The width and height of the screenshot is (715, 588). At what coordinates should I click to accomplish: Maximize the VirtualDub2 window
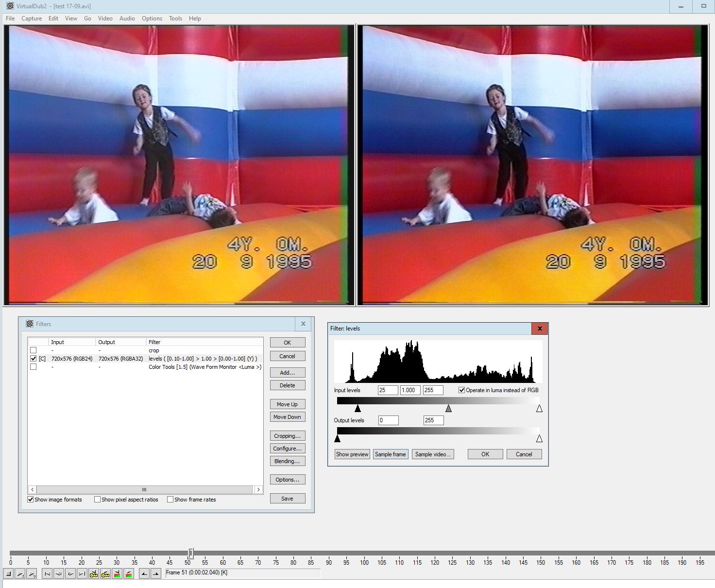click(x=703, y=6)
